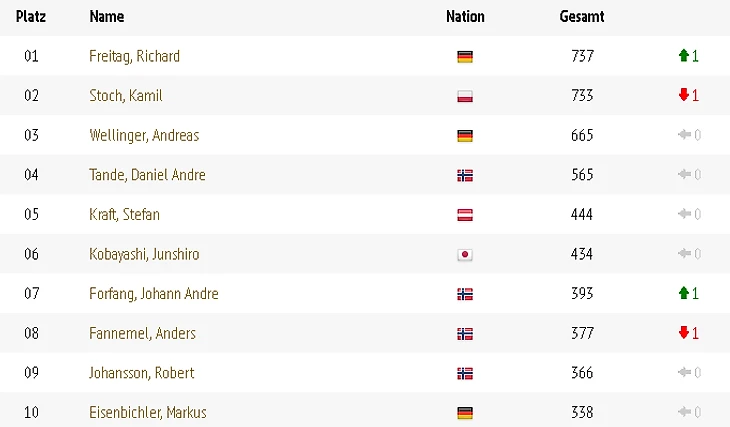Image resolution: width=730 pixels, height=427 pixels.
Task: Open the Wellinger, Andreas profile link
Action: click(x=144, y=135)
